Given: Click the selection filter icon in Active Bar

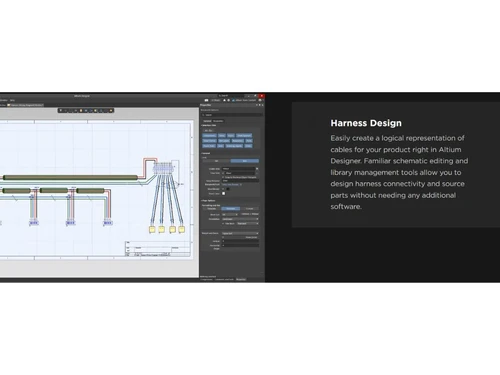Looking at the screenshot, I should [x=61, y=110].
